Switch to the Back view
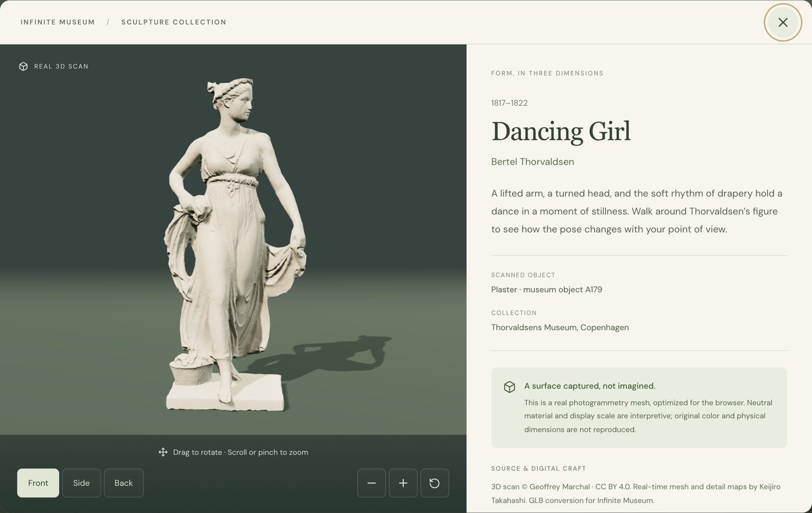Viewport: 812px width, 513px height. coord(124,483)
